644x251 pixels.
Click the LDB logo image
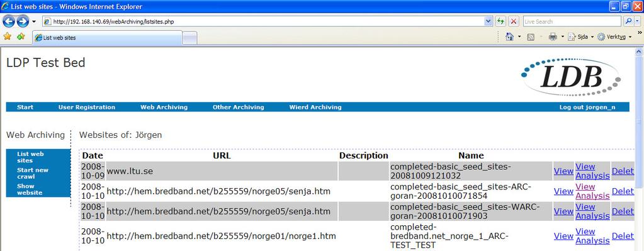[x=571, y=77]
